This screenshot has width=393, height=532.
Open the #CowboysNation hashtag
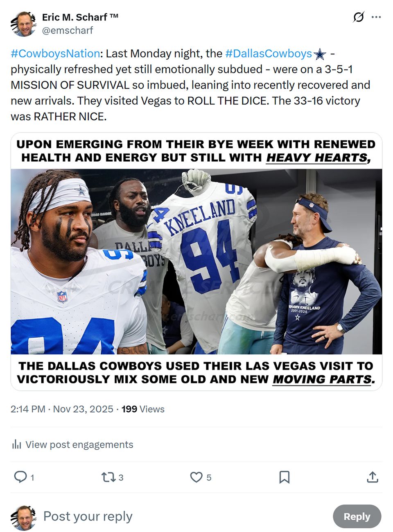tap(55, 54)
